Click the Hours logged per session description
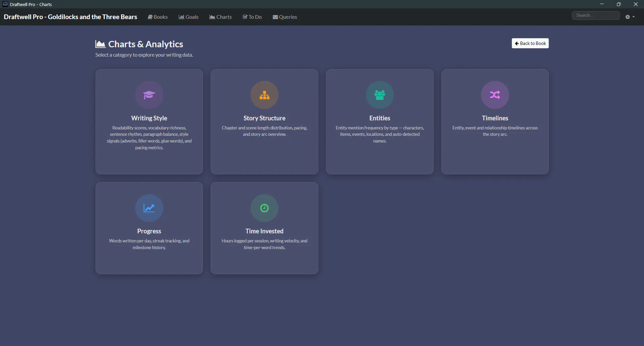Image resolution: width=644 pixels, height=346 pixels. click(264, 244)
